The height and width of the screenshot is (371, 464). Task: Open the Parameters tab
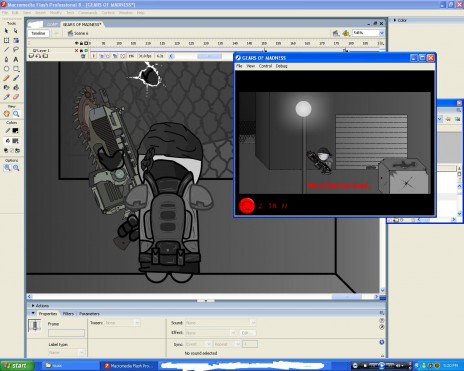coord(89,314)
